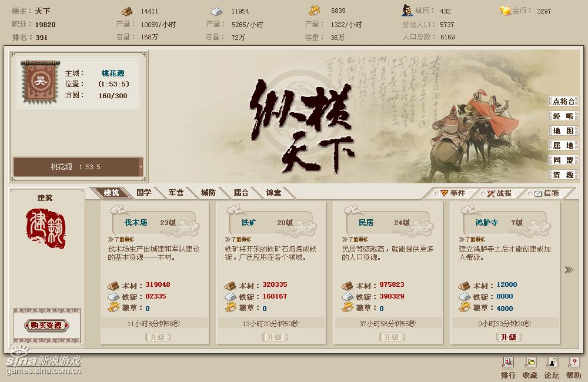Open the 排行 ranking icon

(x=508, y=362)
